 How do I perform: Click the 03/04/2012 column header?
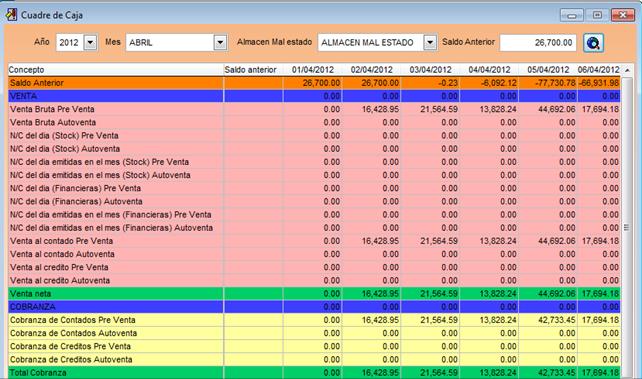point(430,70)
